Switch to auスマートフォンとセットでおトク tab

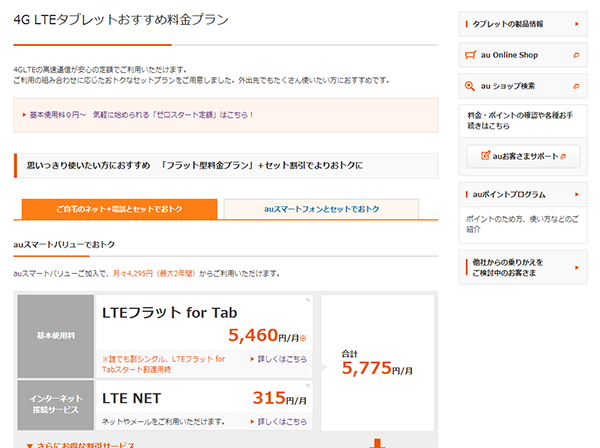pos(321,209)
